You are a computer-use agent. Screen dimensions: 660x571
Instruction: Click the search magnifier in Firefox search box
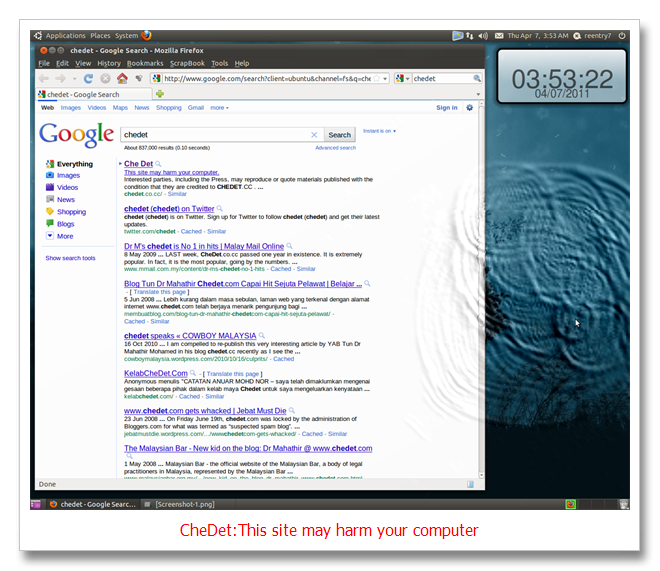476,78
